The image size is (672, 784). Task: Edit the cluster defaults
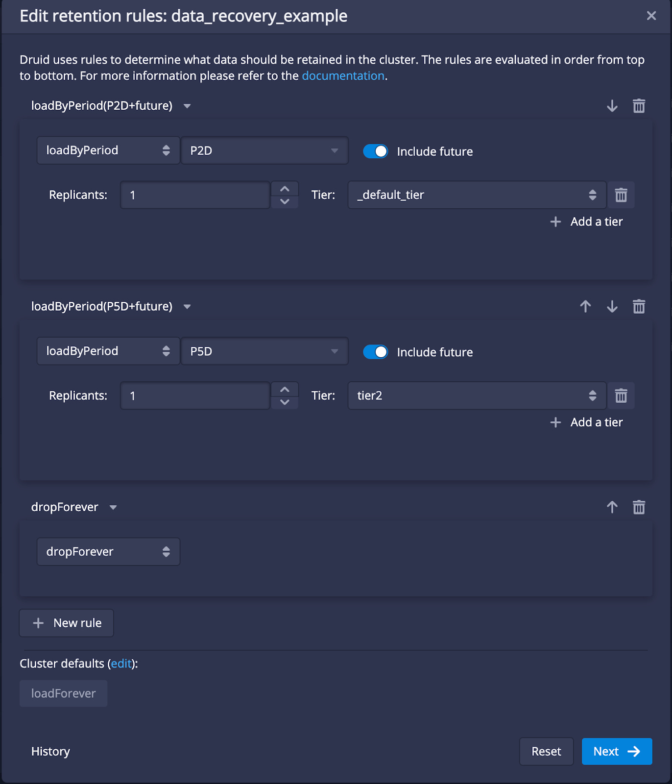(x=121, y=664)
